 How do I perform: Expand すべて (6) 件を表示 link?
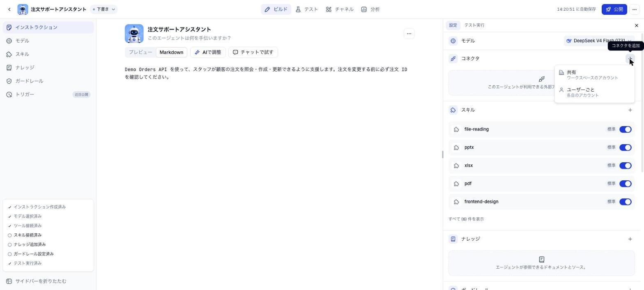tap(466, 219)
